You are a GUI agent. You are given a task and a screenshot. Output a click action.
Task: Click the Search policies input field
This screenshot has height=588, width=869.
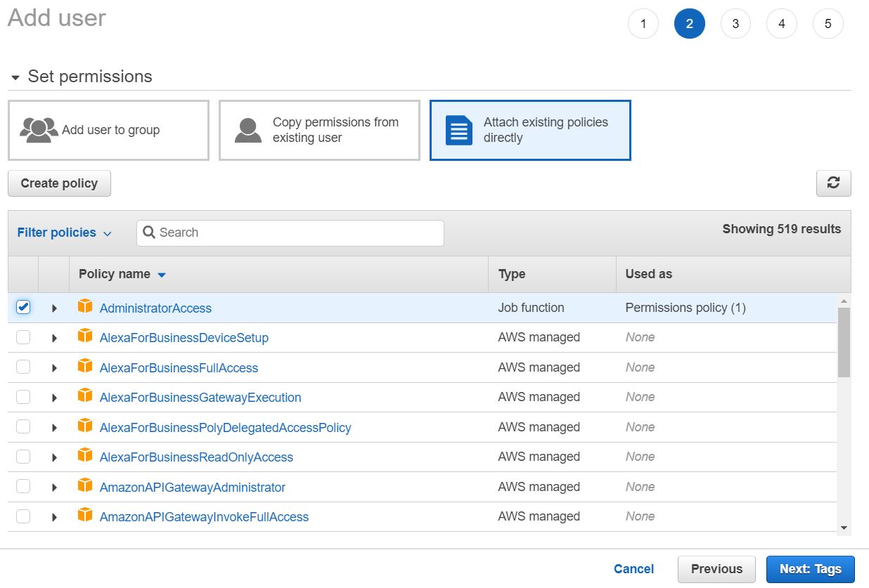pos(290,232)
